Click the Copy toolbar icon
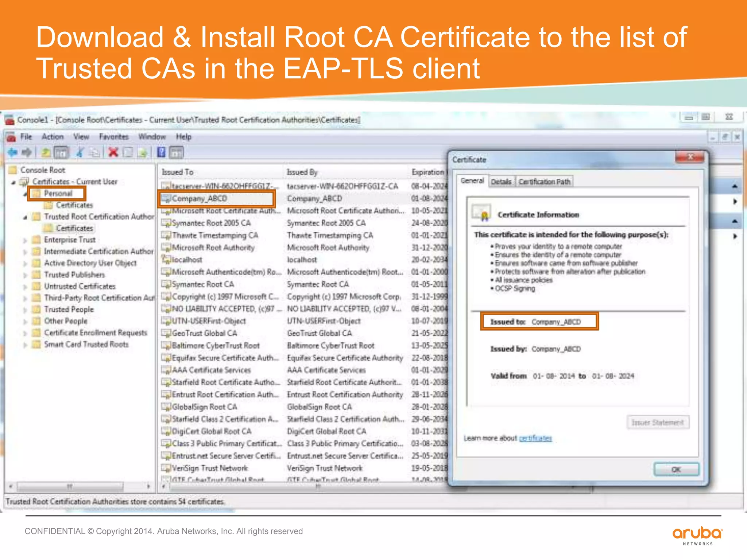This screenshot has width=747, height=560. [x=94, y=152]
